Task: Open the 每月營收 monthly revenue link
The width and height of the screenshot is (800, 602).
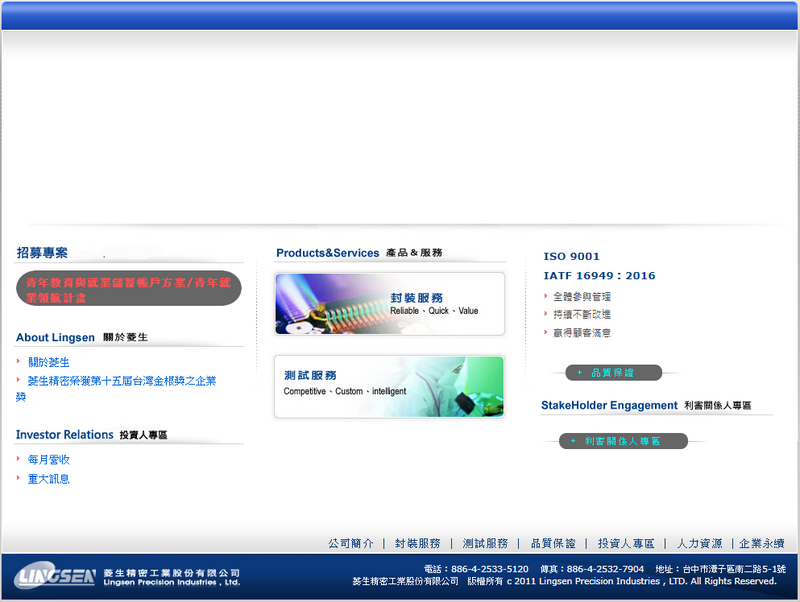Action: (48, 460)
